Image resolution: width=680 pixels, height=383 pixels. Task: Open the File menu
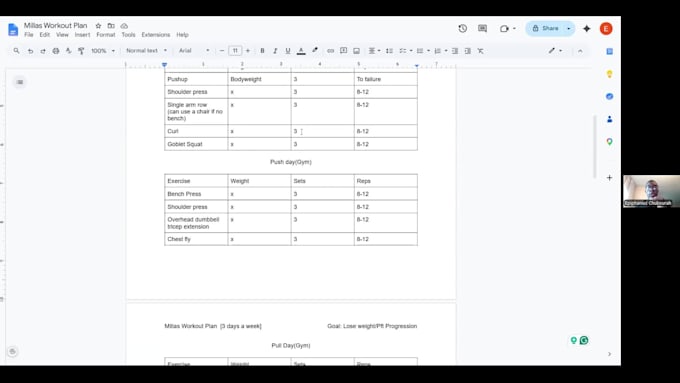pos(29,35)
